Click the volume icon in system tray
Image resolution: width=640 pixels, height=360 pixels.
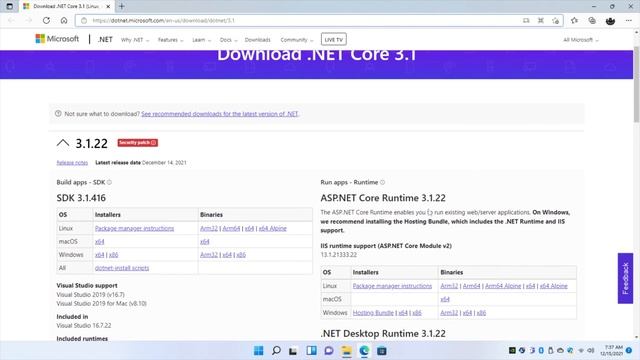pyautogui.click(x=590, y=351)
